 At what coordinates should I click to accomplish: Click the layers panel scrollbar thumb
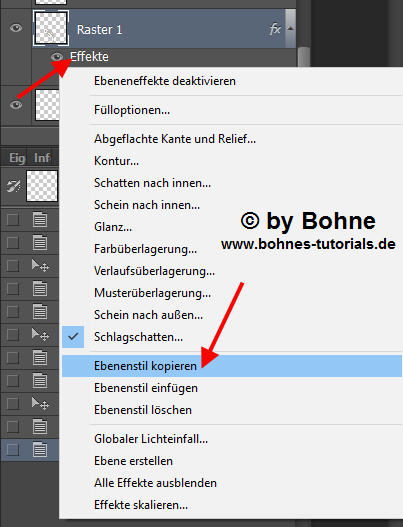[304, 57]
